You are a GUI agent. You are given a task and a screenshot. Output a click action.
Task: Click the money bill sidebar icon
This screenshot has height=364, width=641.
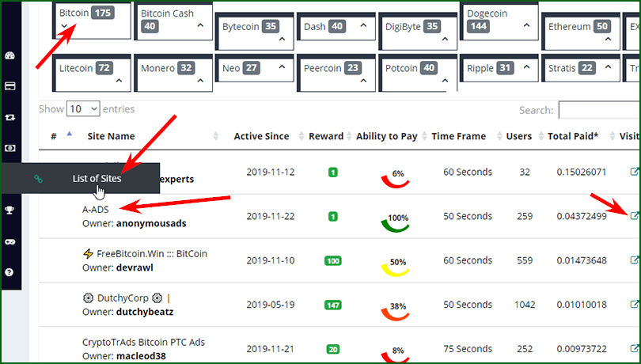coord(9,148)
